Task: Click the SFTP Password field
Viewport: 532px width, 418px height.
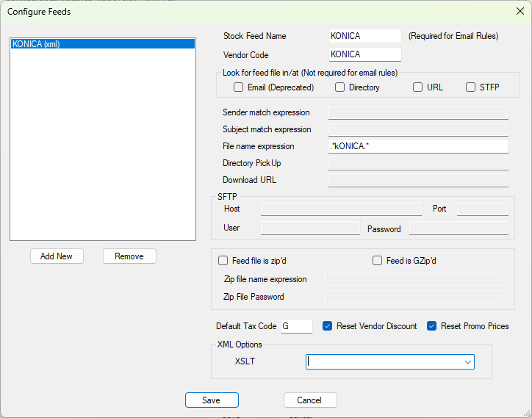Action: pyautogui.click(x=459, y=228)
